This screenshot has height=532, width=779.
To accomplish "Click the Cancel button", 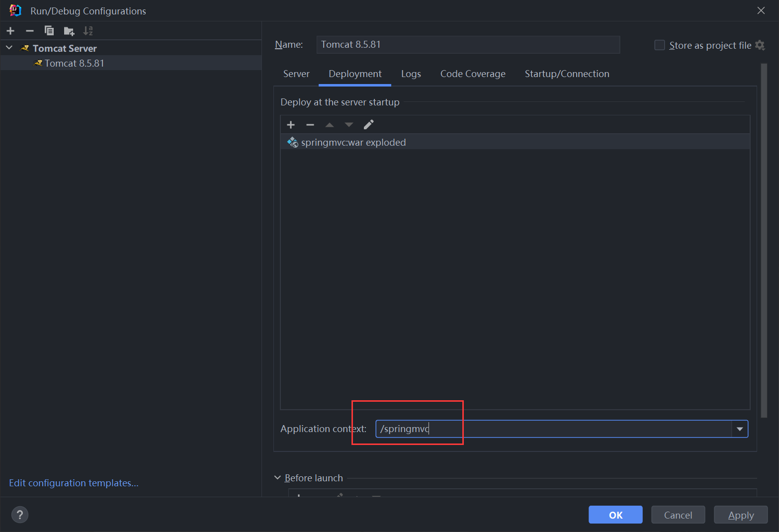I will tap(678, 515).
